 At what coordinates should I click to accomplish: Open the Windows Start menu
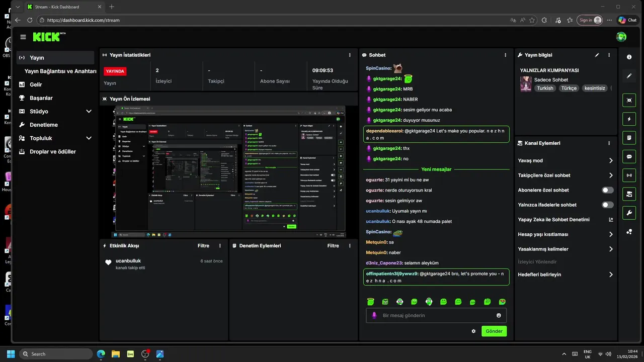(x=11, y=354)
